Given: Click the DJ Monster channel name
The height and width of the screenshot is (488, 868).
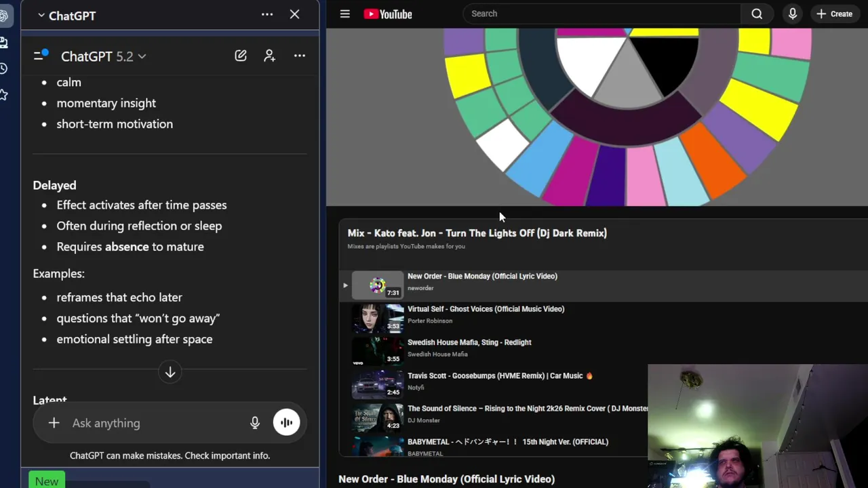Looking at the screenshot, I should tap(424, 421).
